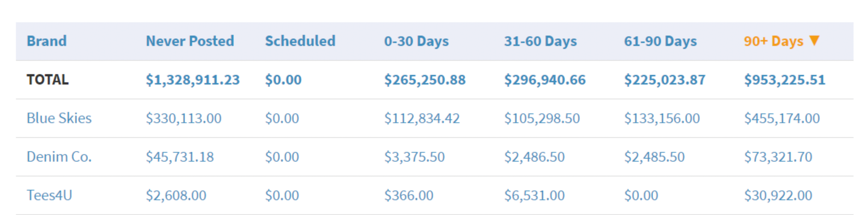Click total Never Posted amount $1,328,911.23
The image size is (868, 215).
click(x=193, y=80)
